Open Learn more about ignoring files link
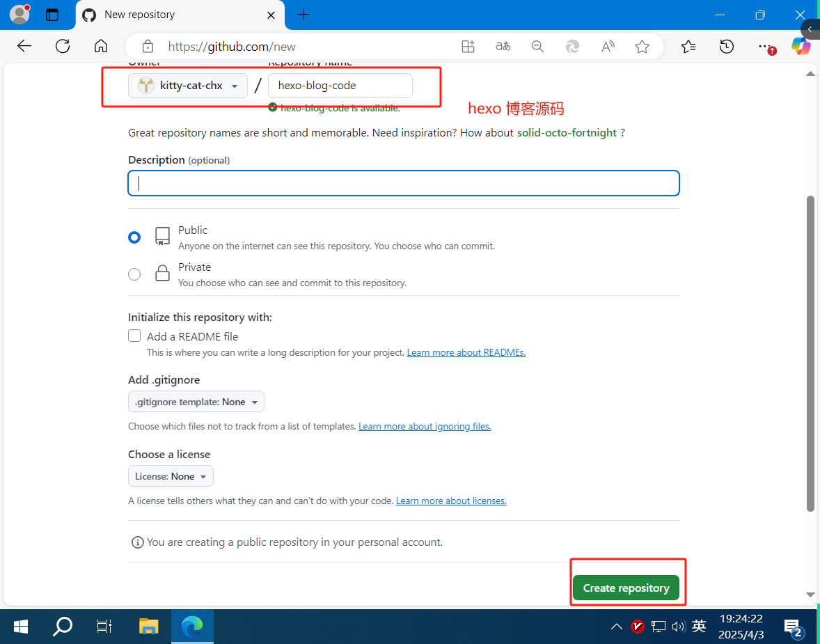Image resolution: width=820 pixels, height=644 pixels. (x=425, y=426)
